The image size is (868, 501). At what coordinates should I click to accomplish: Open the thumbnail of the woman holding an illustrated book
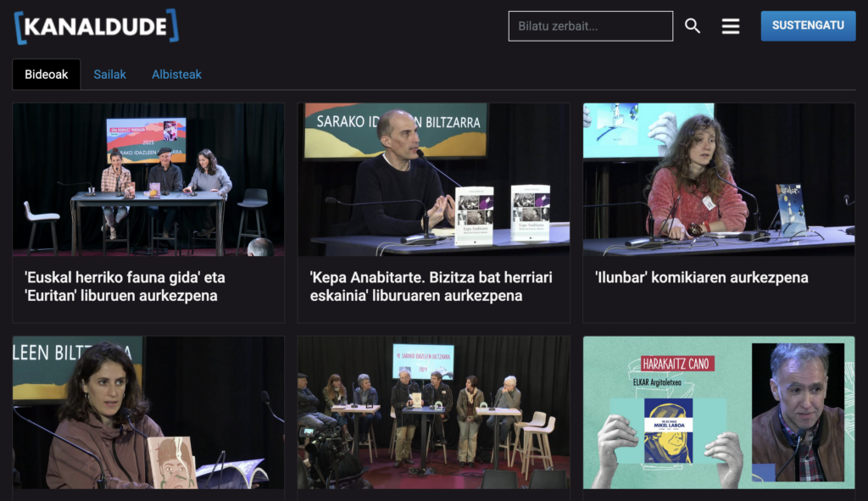(x=148, y=413)
